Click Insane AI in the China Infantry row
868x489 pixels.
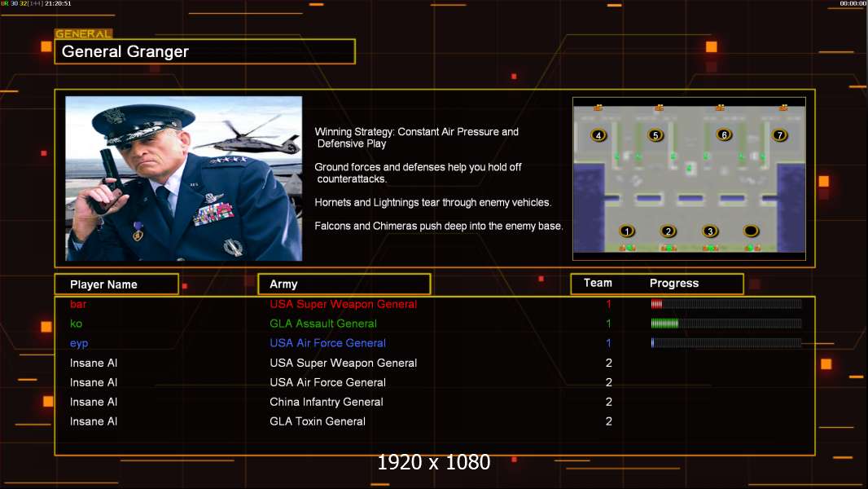pos(94,402)
